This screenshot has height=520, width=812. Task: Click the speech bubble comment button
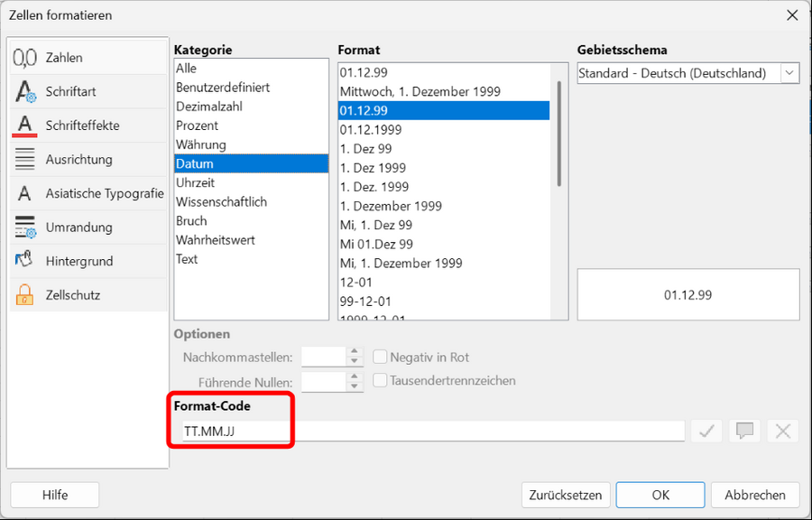pos(744,431)
